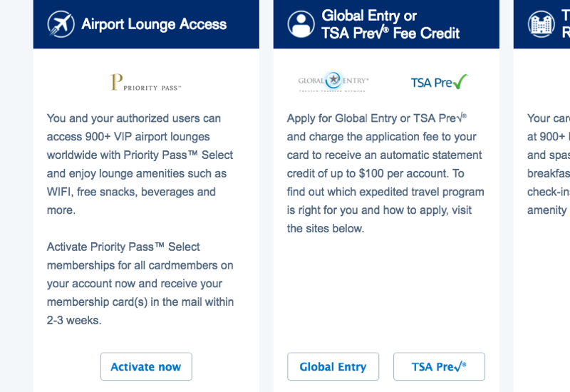The image size is (570, 392).
Task: Click the '2-3 weeks.' text
Action: point(74,320)
